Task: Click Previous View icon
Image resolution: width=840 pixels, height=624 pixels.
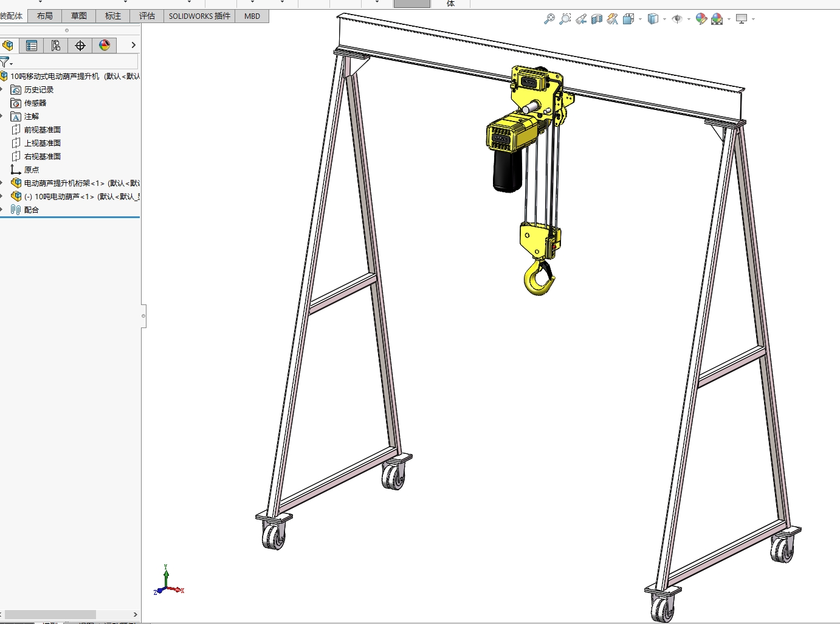Action: [581, 19]
